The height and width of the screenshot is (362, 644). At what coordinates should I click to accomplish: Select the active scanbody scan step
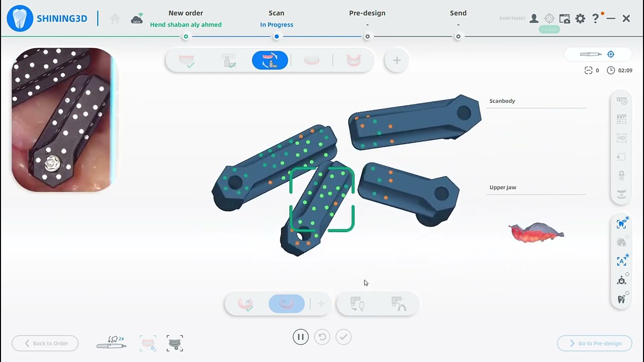click(270, 60)
